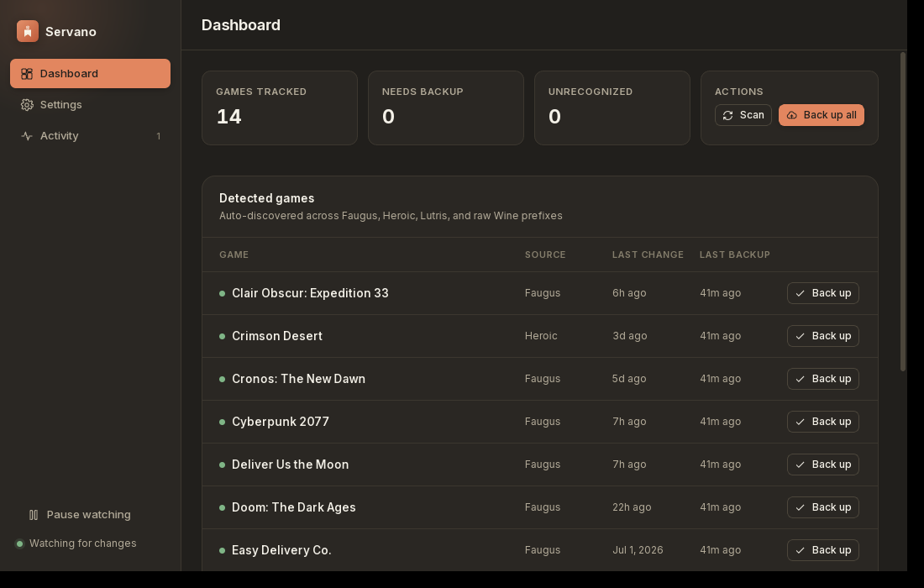Click status dot beside Cyberpunk 2077
Screen dimensions: 924x588
[222, 422]
